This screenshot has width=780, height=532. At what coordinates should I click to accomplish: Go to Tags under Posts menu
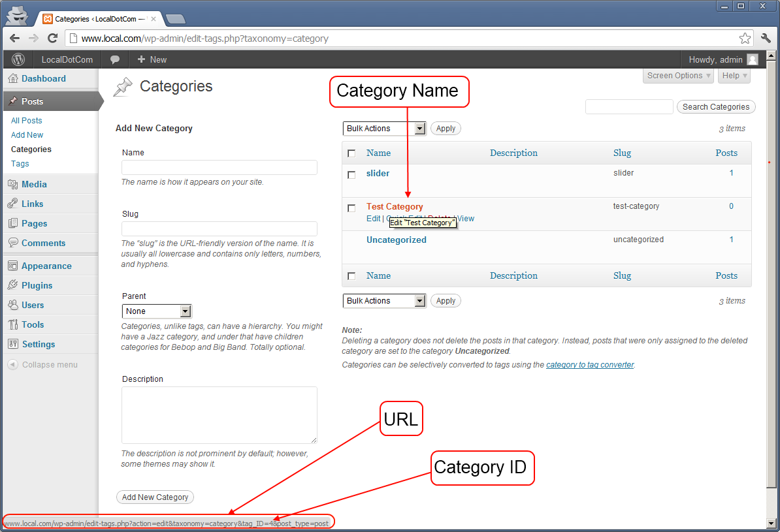pos(20,164)
